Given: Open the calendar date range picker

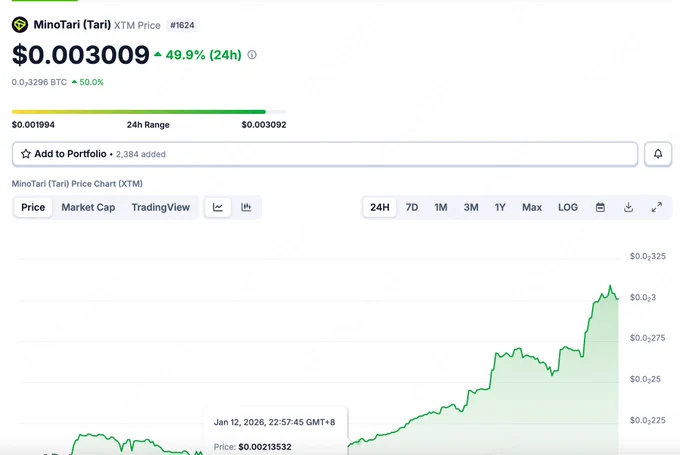Looking at the screenshot, I should point(600,207).
